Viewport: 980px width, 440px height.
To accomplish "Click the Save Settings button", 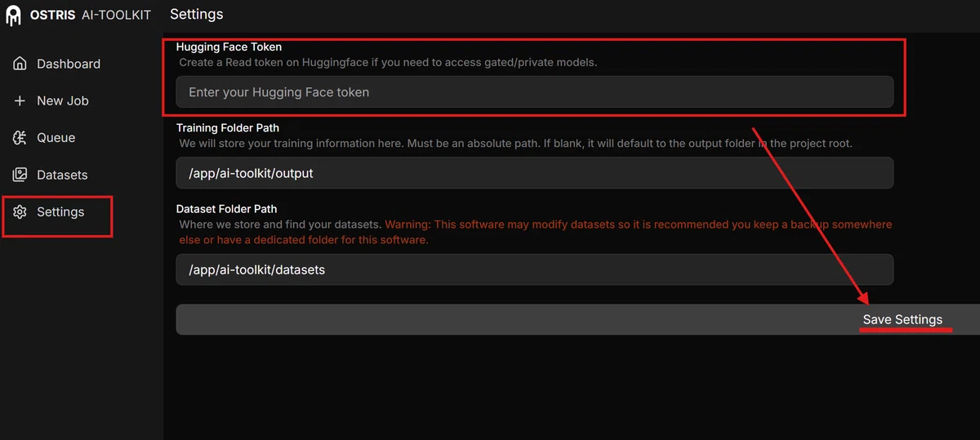I will [578, 319].
